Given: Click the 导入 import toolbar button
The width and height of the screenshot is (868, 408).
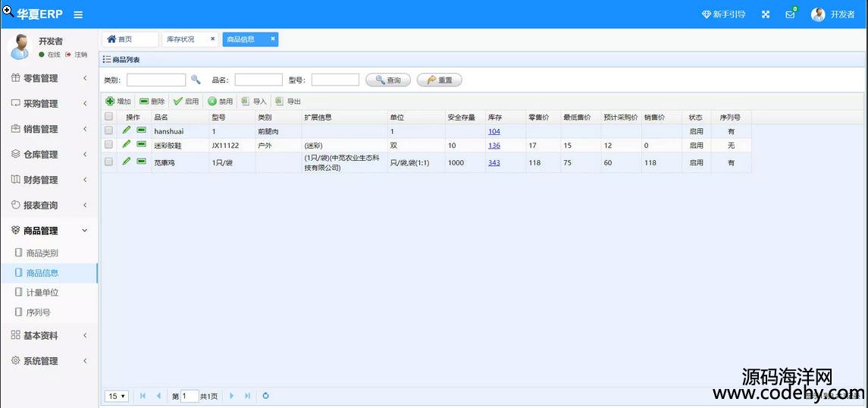Looking at the screenshot, I should click(255, 102).
